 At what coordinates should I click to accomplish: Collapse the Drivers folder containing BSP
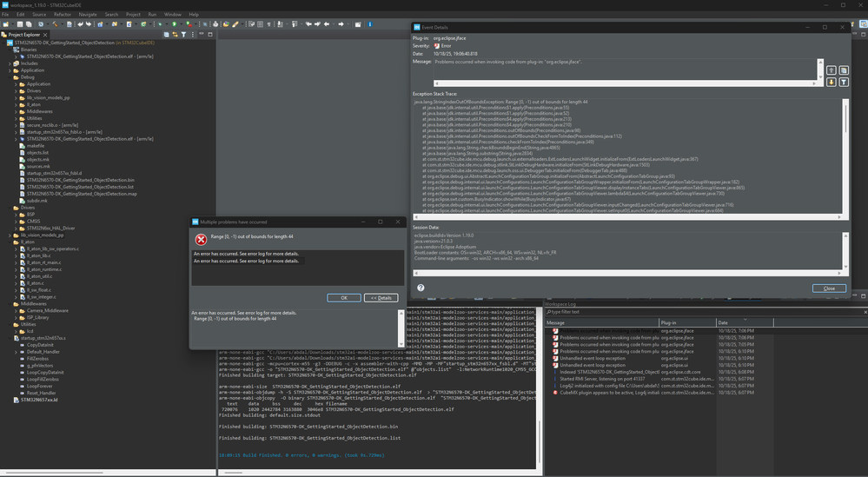coord(10,208)
